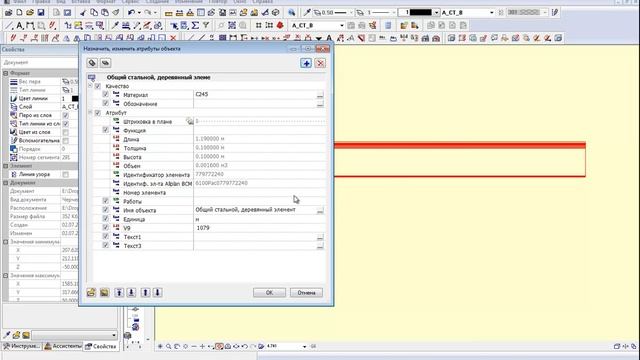Screen dimensions: 640x360
Task: Collapse the 'Документ' section in properties panel
Action: click(x=6, y=183)
